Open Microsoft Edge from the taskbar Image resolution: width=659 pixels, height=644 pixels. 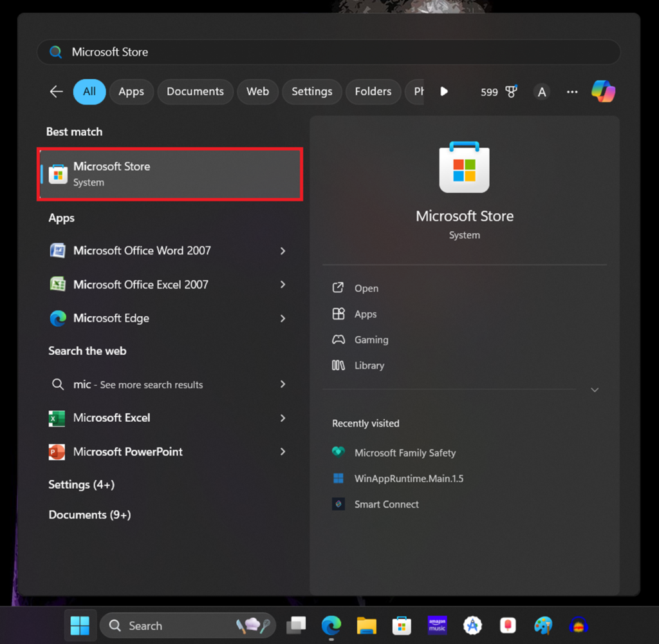click(331, 625)
